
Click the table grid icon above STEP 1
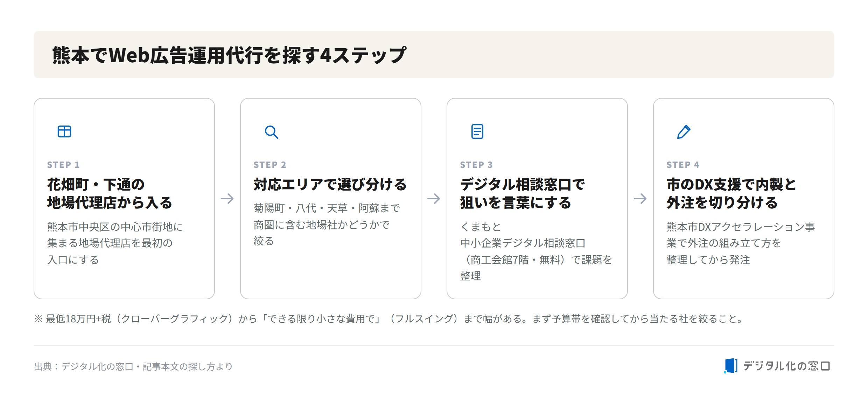click(x=64, y=132)
